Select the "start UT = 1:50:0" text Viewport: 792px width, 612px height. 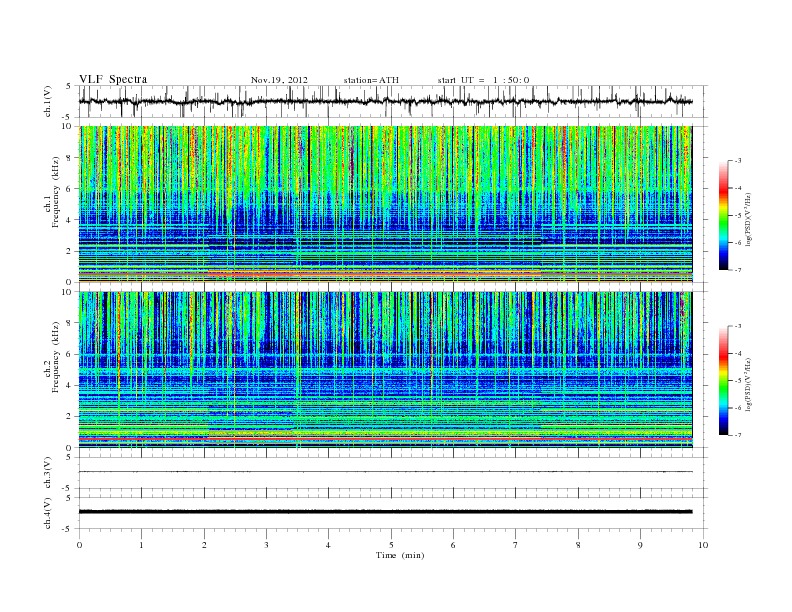[483, 80]
